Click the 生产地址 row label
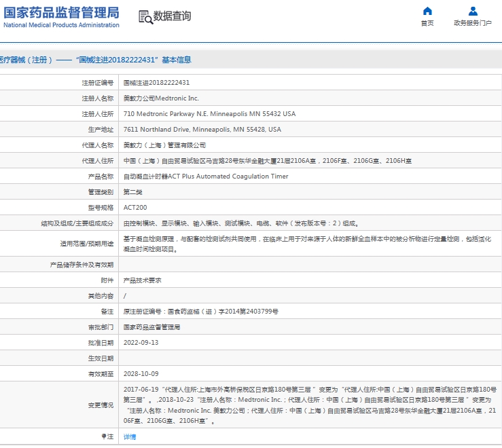The width and height of the screenshot is (502, 448). [101, 130]
